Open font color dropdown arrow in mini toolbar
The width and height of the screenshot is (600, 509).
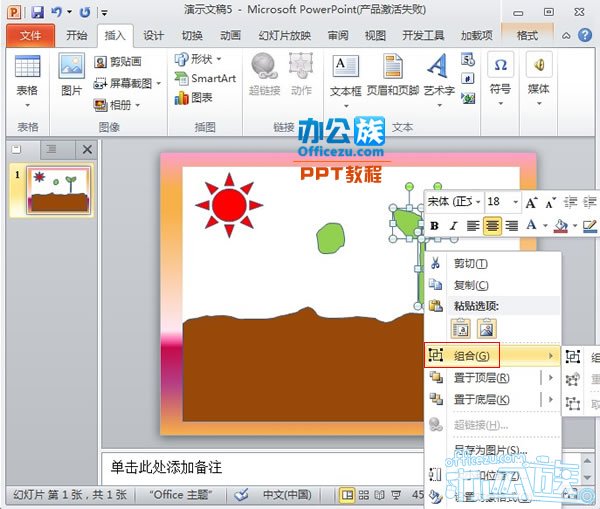tap(545, 226)
